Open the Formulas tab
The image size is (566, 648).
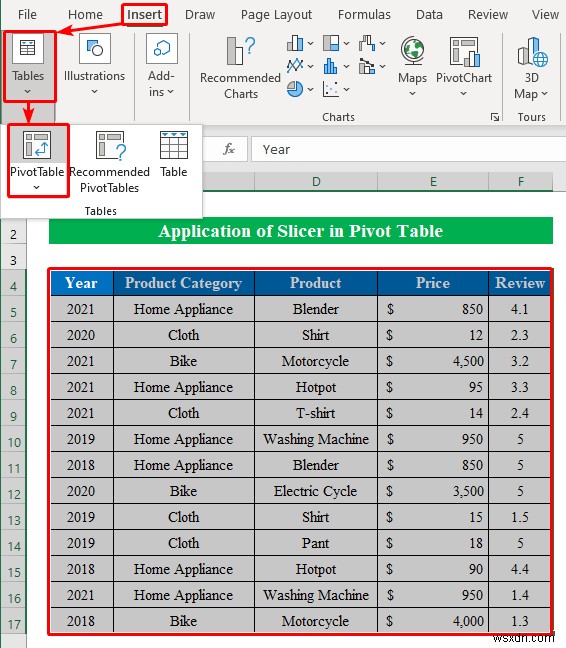pos(364,14)
